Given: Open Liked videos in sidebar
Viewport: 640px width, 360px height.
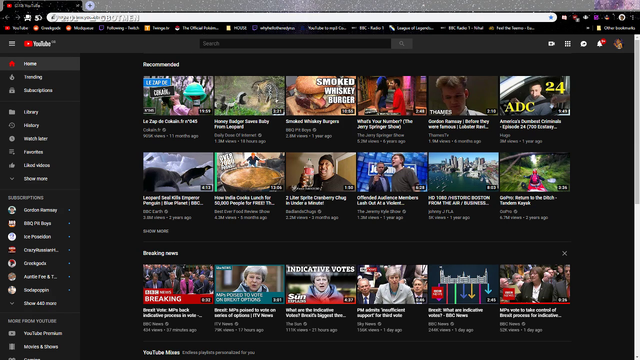Looking at the screenshot, I should point(40,165).
